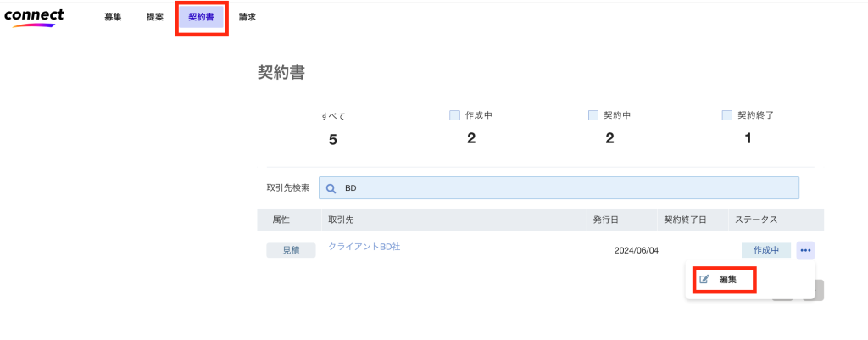Viewport: 868px width, 340px height.
Task: Click the 発行日 column header
Action: tap(605, 220)
